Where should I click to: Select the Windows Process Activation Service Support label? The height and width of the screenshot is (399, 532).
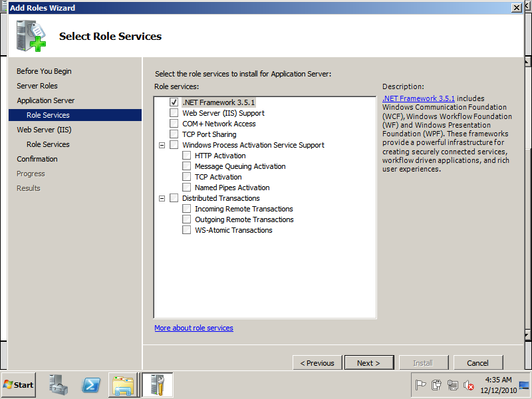click(253, 145)
